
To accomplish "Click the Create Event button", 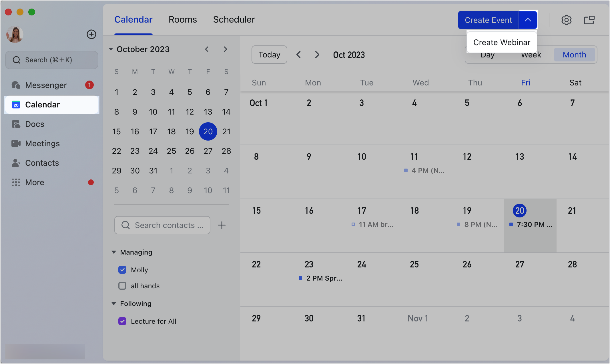I will coord(488,20).
